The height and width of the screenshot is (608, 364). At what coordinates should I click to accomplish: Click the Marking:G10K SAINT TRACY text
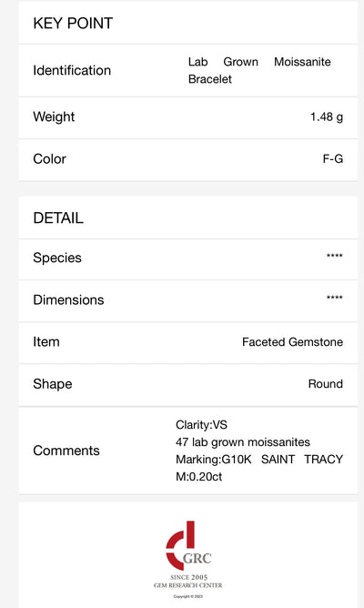(259, 460)
